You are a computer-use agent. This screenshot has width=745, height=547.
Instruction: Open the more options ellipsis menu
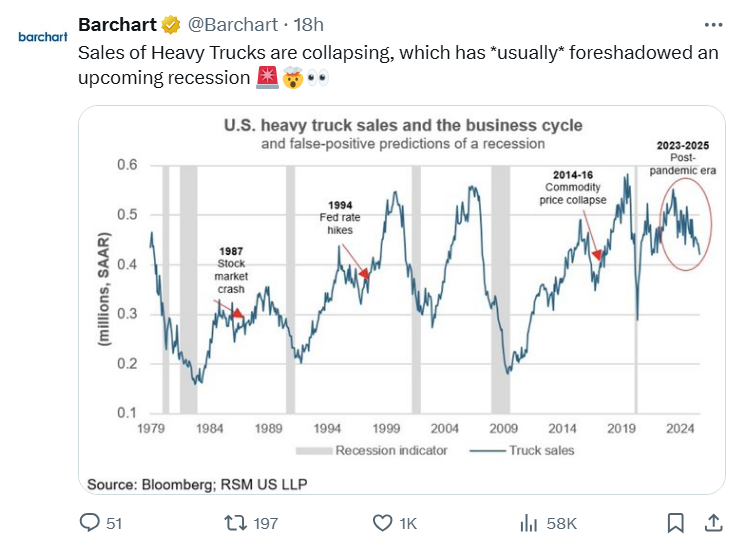pyautogui.click(x=712, y=24)
